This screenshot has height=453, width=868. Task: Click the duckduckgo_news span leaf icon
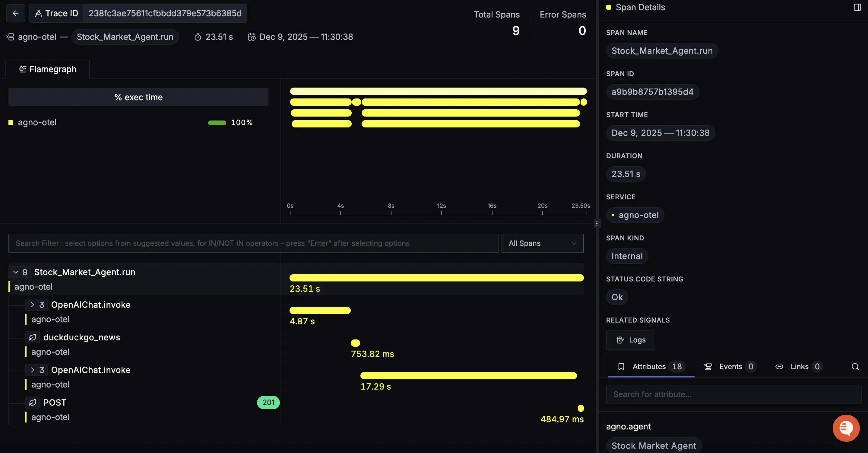click(x=33, y=337)
